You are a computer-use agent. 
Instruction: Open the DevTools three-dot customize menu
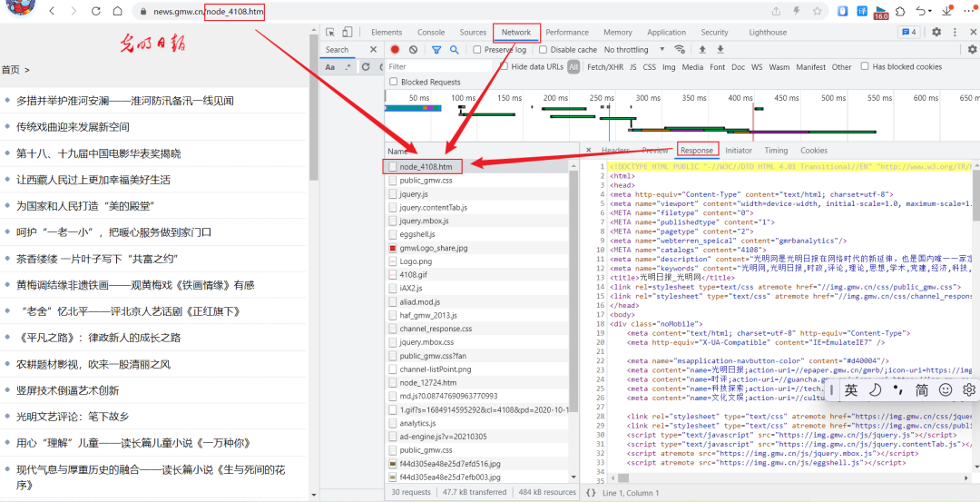point(955,33)
